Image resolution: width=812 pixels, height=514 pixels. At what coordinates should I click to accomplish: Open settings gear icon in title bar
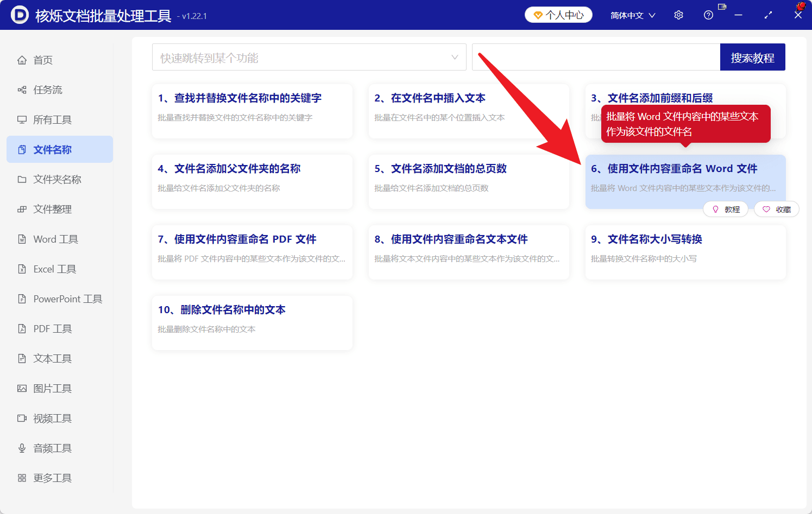pyautogui.click(x=678, y=15)
